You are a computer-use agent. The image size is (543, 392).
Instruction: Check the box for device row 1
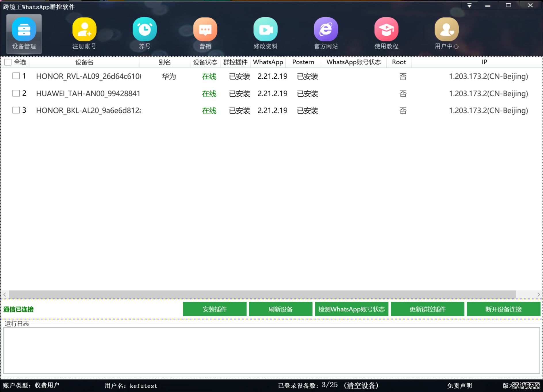pyautogui.click(x=16, y=76)
